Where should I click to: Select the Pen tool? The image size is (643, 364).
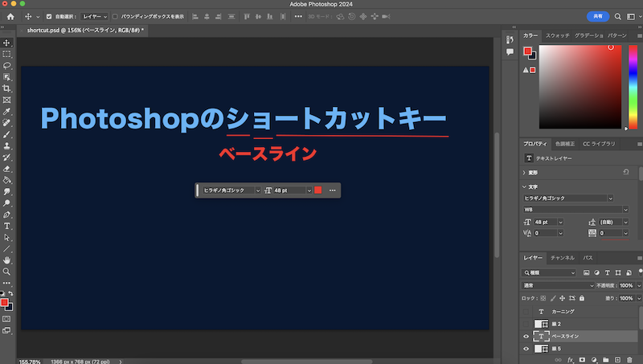tap(6, 215)
